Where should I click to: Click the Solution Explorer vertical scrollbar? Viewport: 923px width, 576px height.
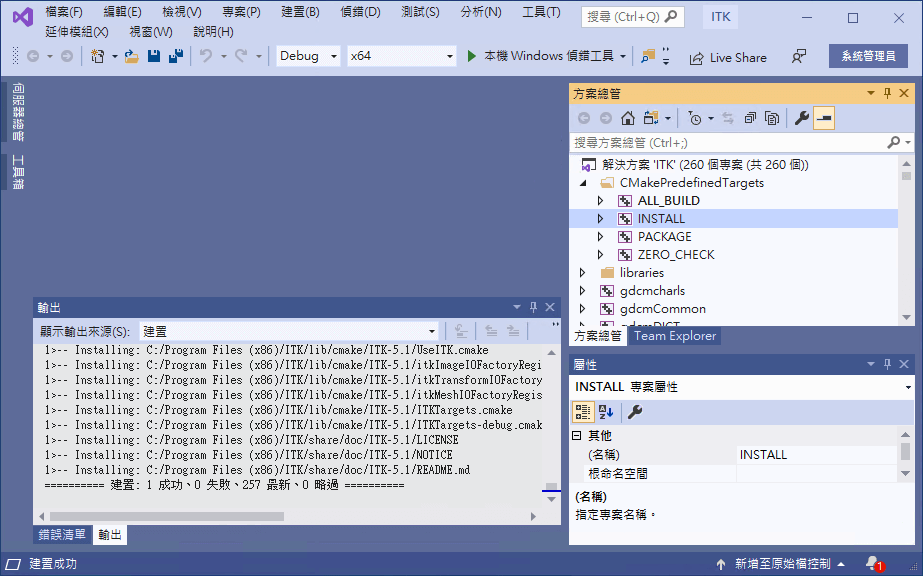[907, 175]
